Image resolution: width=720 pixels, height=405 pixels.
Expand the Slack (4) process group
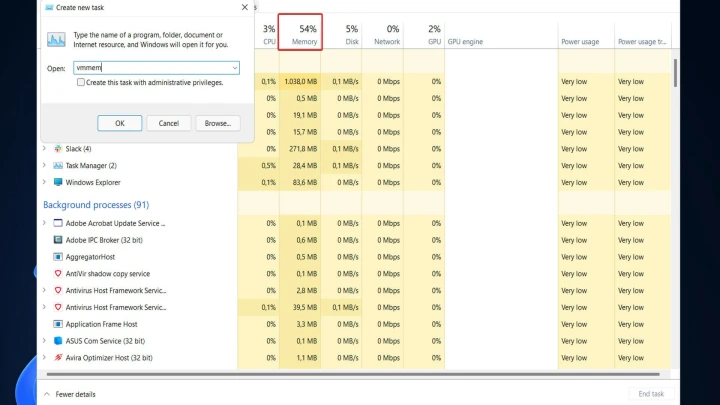pos(45,149)
